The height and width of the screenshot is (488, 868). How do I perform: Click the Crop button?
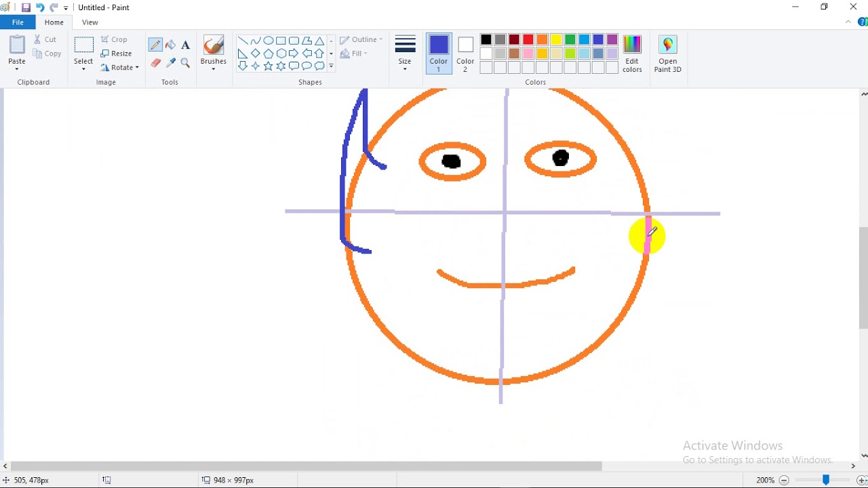pyautogui.click(x=114, y=39)
